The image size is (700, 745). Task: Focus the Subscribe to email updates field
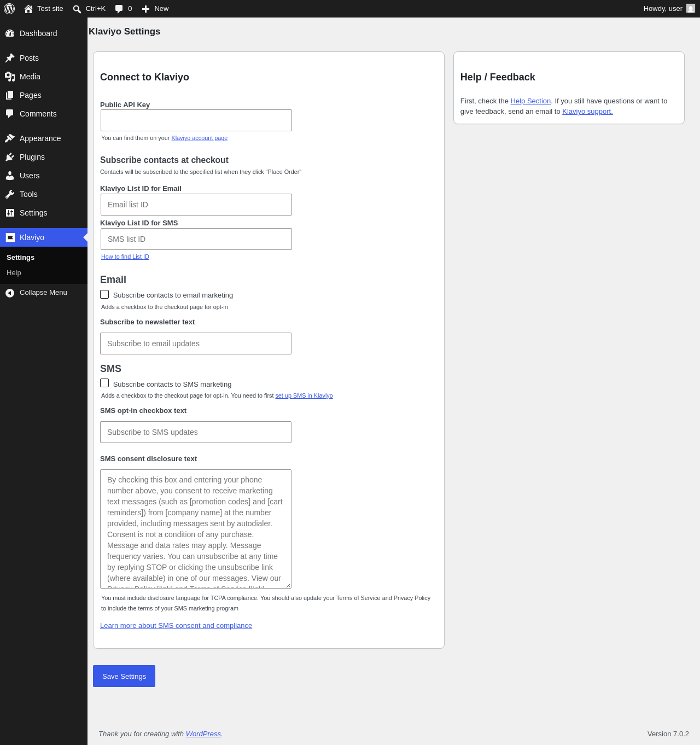[196, 344]
